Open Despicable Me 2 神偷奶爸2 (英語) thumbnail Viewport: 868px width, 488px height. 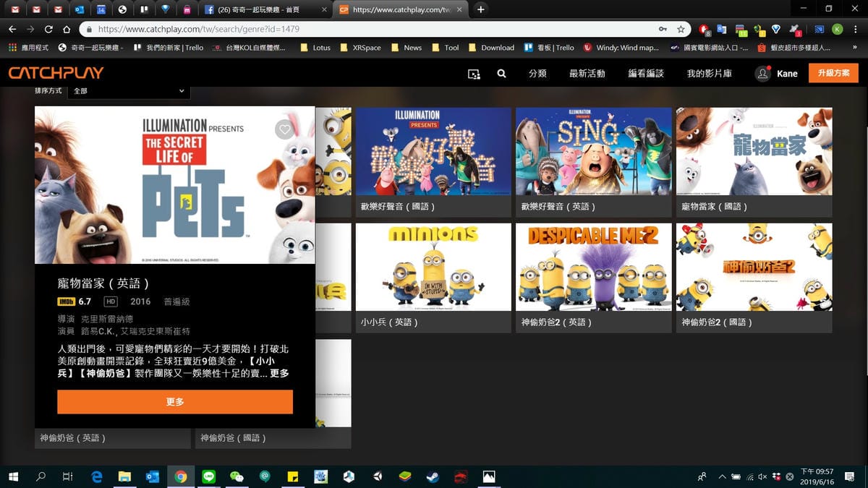[594, 267]
